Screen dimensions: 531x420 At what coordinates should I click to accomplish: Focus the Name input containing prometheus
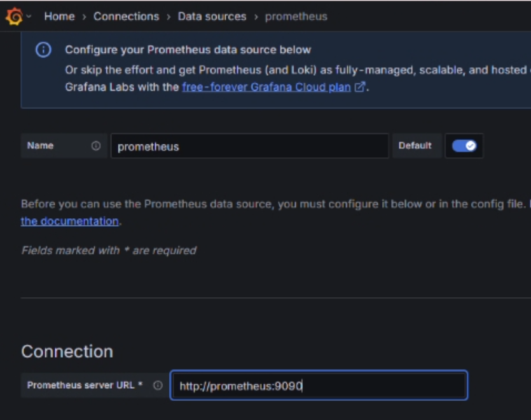pyautogui.click(x=249, y=146)
